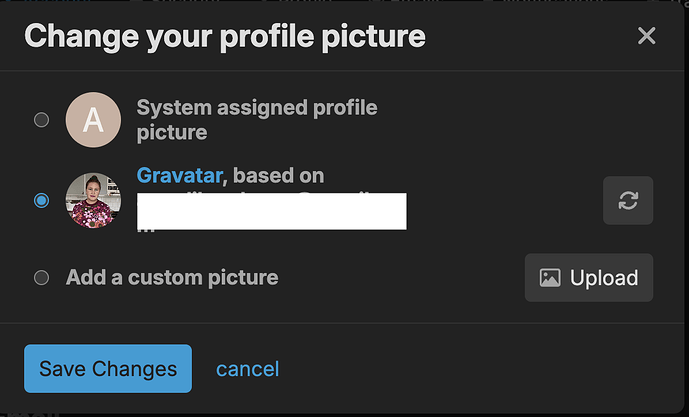Screen dimensions: 689x417
Task: Open the Gravatar link
Action: [x=178, y=176]
